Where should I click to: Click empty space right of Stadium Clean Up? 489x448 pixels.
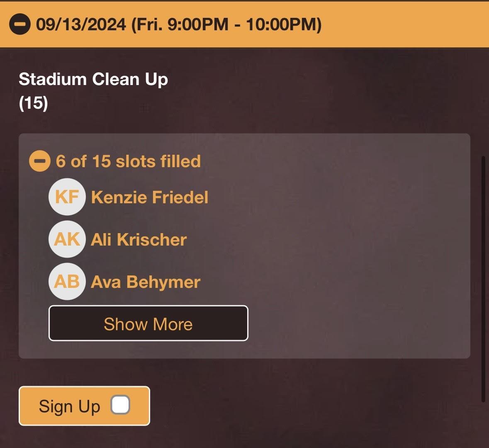[x=311, y=83]
